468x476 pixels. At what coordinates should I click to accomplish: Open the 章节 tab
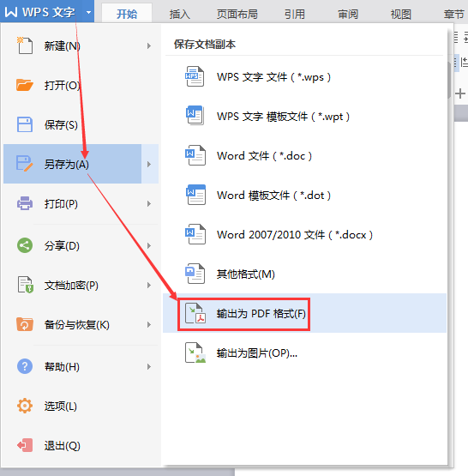[x=454, y=14]
